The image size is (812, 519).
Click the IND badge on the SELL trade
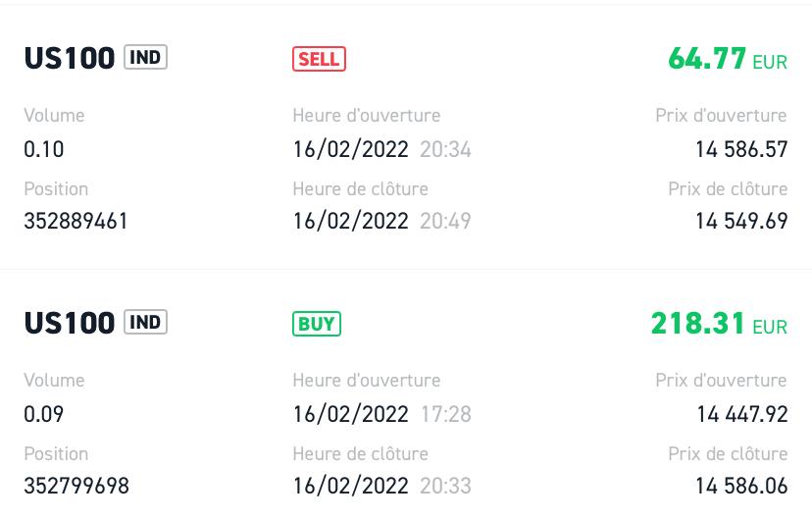coord(145,58)
